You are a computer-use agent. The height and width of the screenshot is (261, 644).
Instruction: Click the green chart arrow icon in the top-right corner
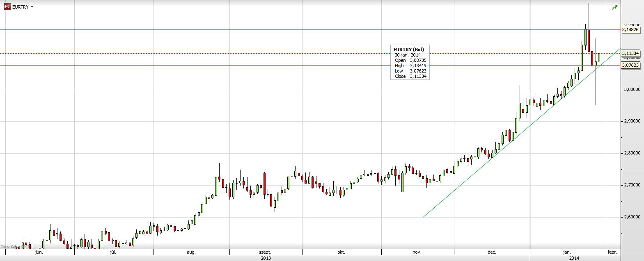coord(614,7)
